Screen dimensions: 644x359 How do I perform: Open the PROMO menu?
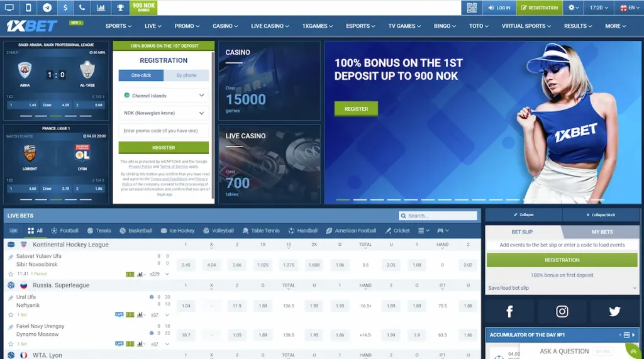coord(187,26)
